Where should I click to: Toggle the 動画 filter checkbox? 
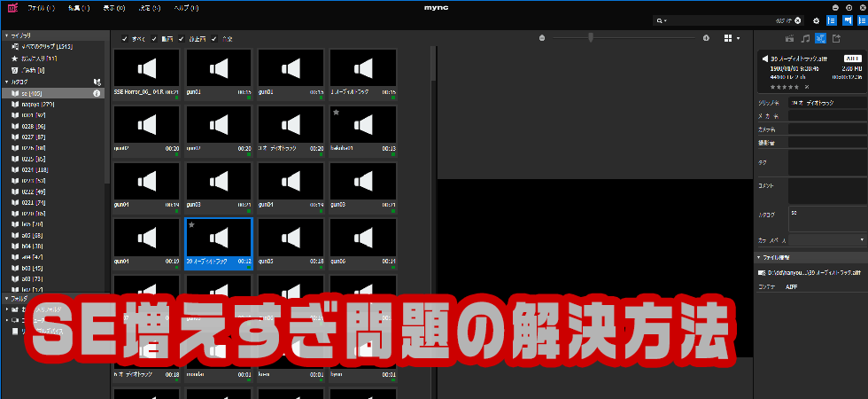(154, 39)
